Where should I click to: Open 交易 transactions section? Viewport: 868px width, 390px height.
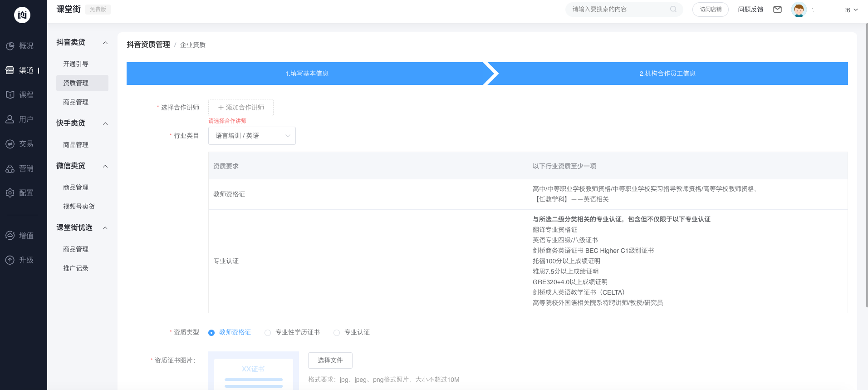point(20,144)
